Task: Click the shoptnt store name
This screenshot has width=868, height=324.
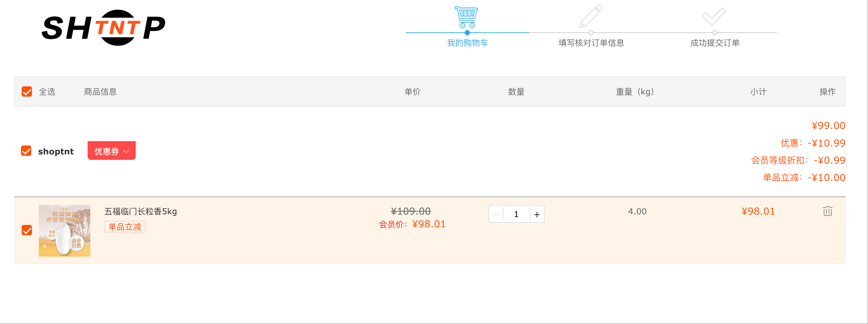Action: pos(56,151)
